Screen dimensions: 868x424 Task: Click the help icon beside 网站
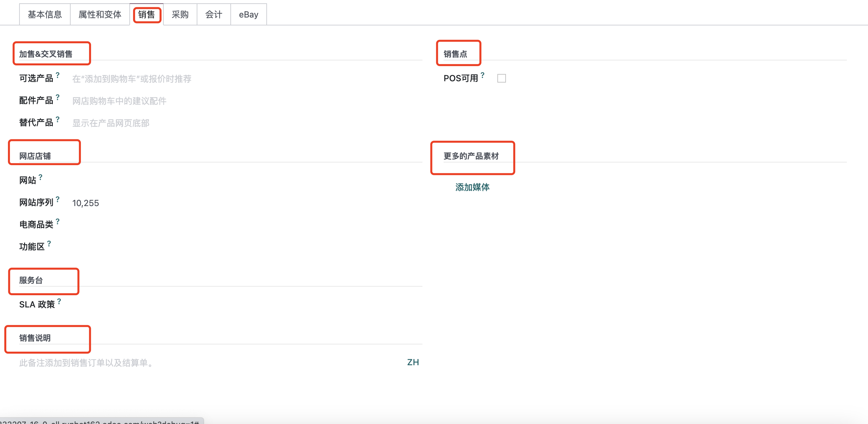[x=41, y=177]
